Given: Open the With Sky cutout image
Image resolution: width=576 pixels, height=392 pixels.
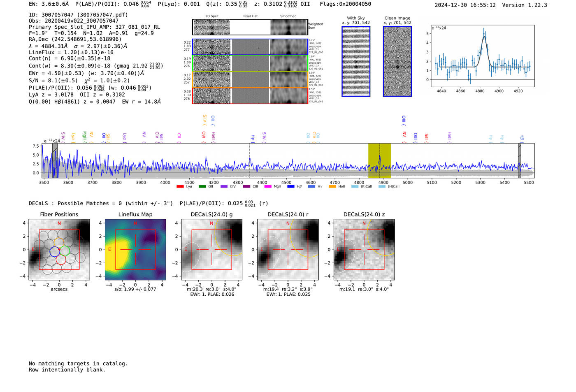Looking at the screenshot, I should click(356, 61).
